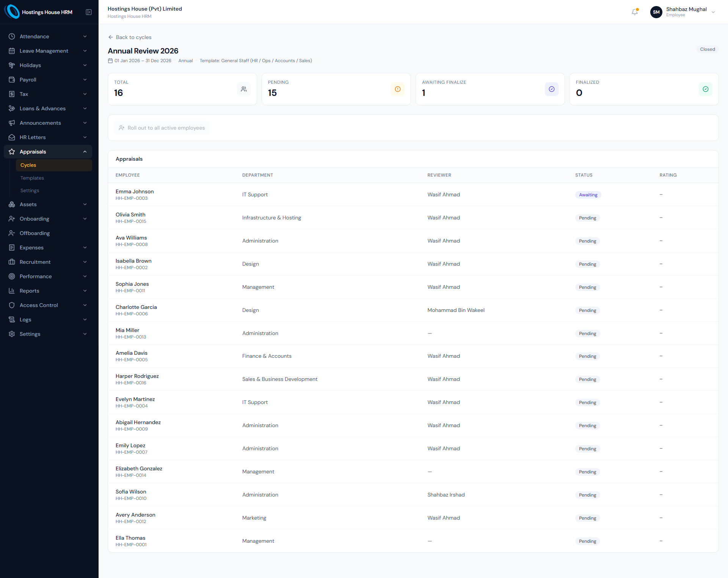This screenshot has width=728, height=578.
Task: Click the Pending card warning icon
Action: point(398,89)
